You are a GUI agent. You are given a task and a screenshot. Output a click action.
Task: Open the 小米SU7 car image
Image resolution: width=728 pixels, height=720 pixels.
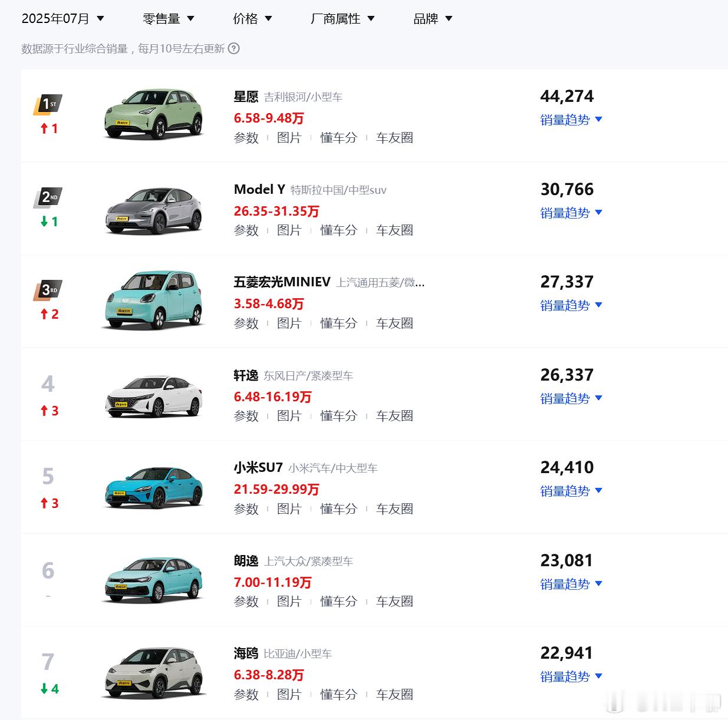click(153, 487)
